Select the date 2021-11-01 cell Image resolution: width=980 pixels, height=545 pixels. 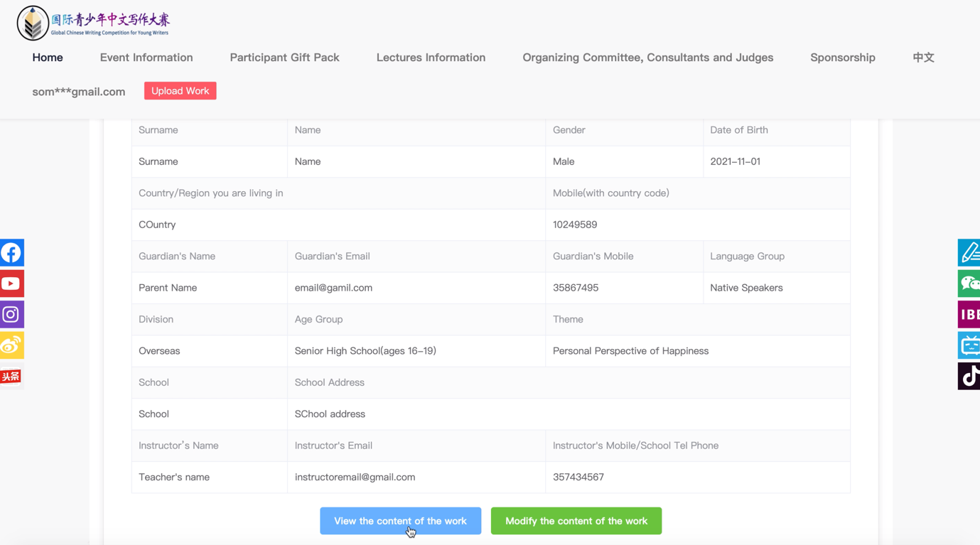pos(777,161)
